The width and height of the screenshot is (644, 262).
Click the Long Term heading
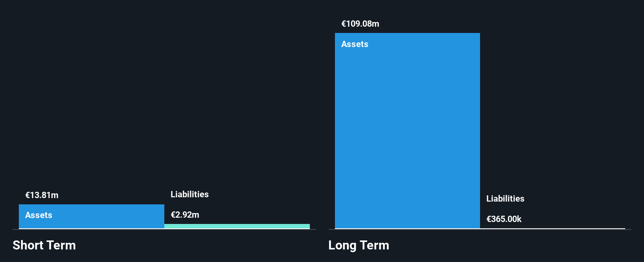(358, 246)
